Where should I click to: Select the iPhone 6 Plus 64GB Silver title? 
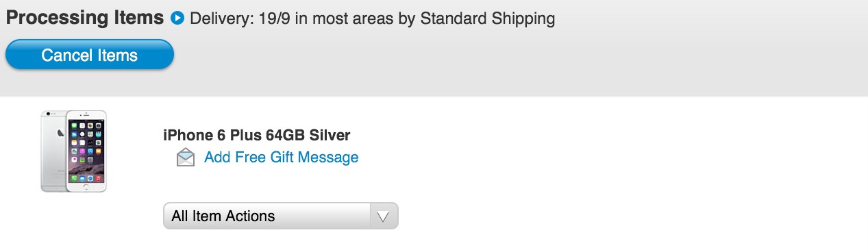[257, 135]
